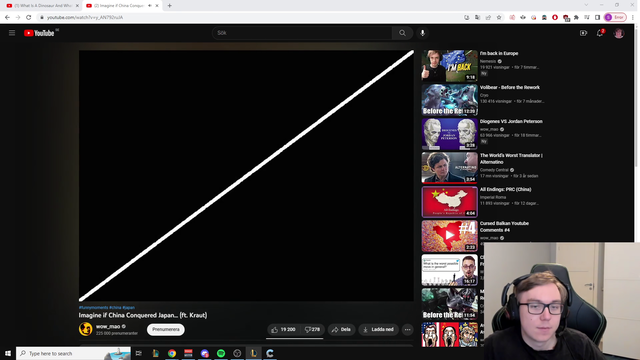Start voice search with the microphone
This screenshot has width=640, height=360.
tap(422, 33)
